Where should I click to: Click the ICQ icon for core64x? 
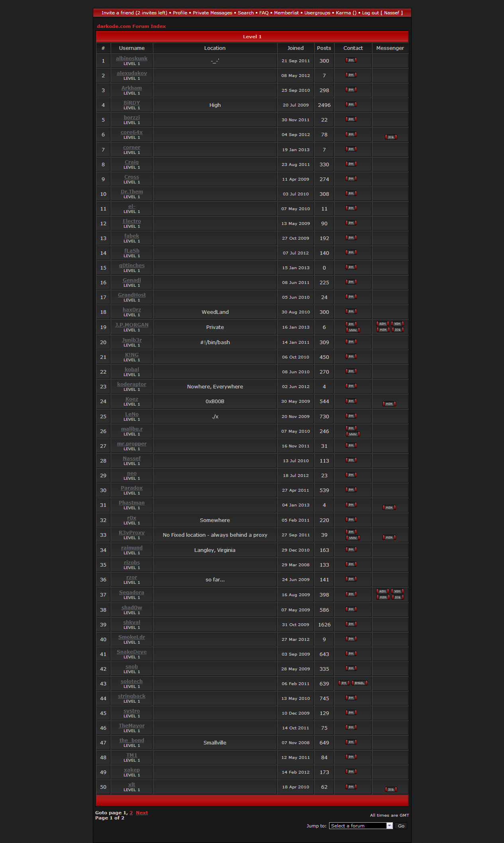coord(391,137)
